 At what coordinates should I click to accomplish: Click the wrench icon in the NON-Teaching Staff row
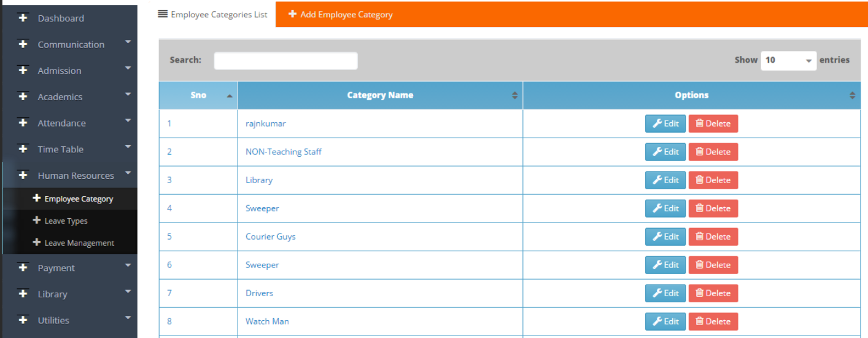[657, 151]
